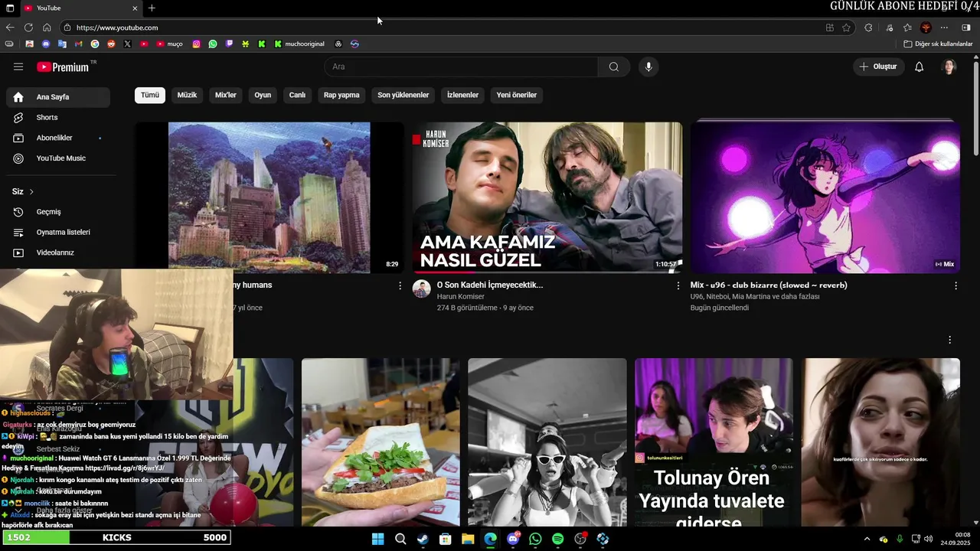The width and height of the screenshot is (980, 551).
Task: Click the browser back arrow
Action: pos(10,28)
